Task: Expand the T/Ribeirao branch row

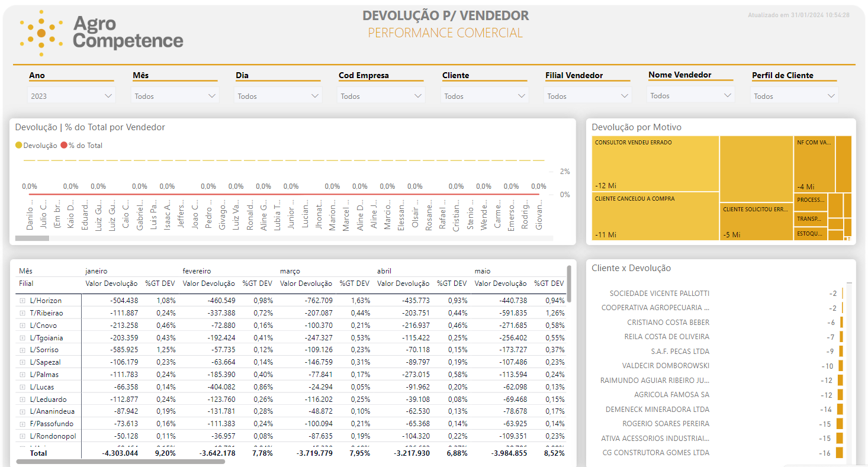Action: [x=22, y=313]
